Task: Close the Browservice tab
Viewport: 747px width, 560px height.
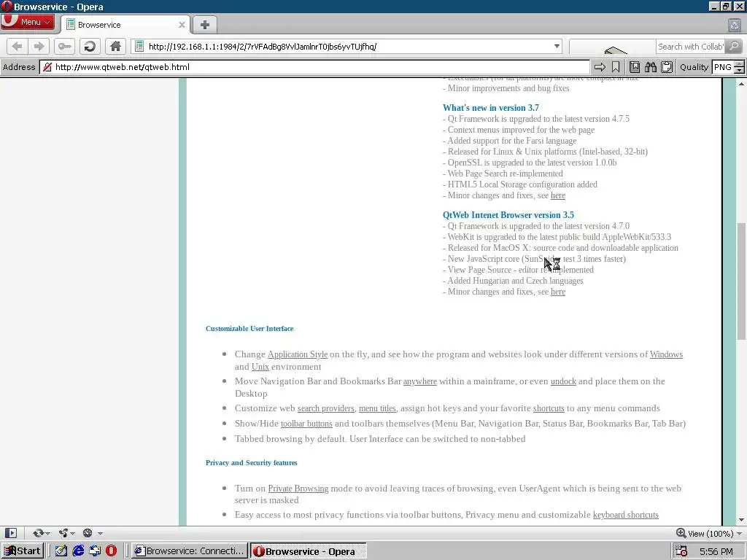Action: click(182, 25)
